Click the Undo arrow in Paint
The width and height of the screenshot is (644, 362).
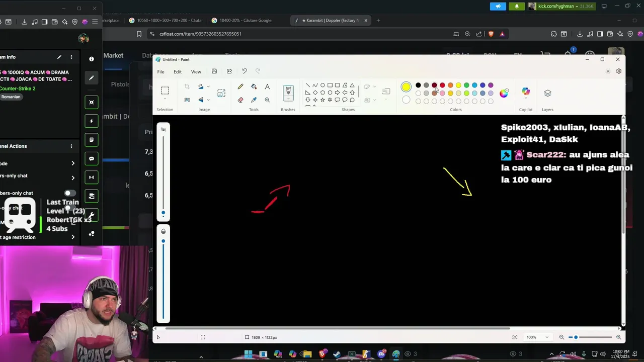point(245,71)
